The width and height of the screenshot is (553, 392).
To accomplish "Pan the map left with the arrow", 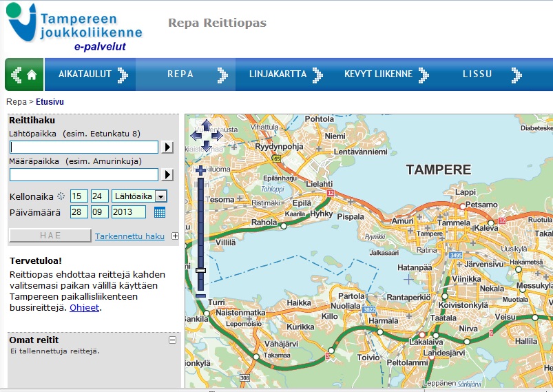I will click(196, 136).
